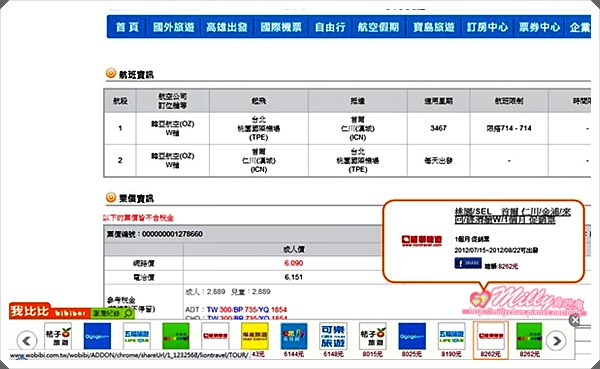The width and height of the screenshot is (600, 369).
Task: Click the 起飛 column header
Action: click(258, 101)
